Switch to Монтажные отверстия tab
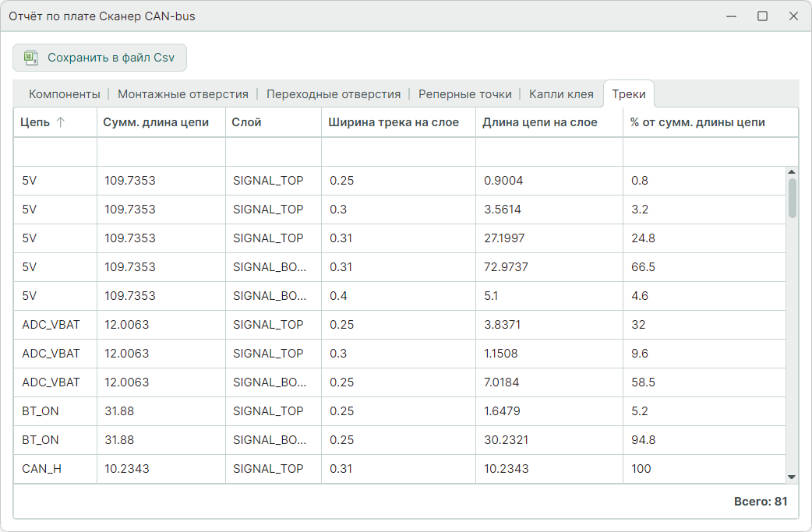The image size is (812, 532). click(183, 94)
